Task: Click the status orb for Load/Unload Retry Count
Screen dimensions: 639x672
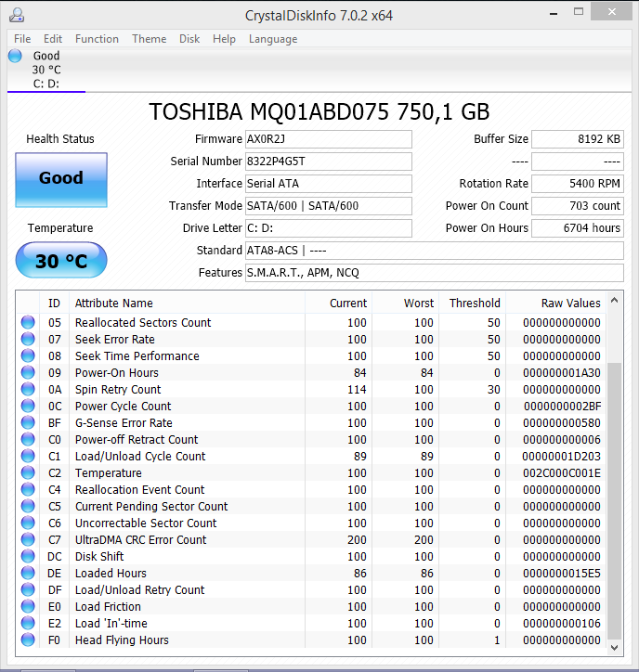Action: click(28, 589)
